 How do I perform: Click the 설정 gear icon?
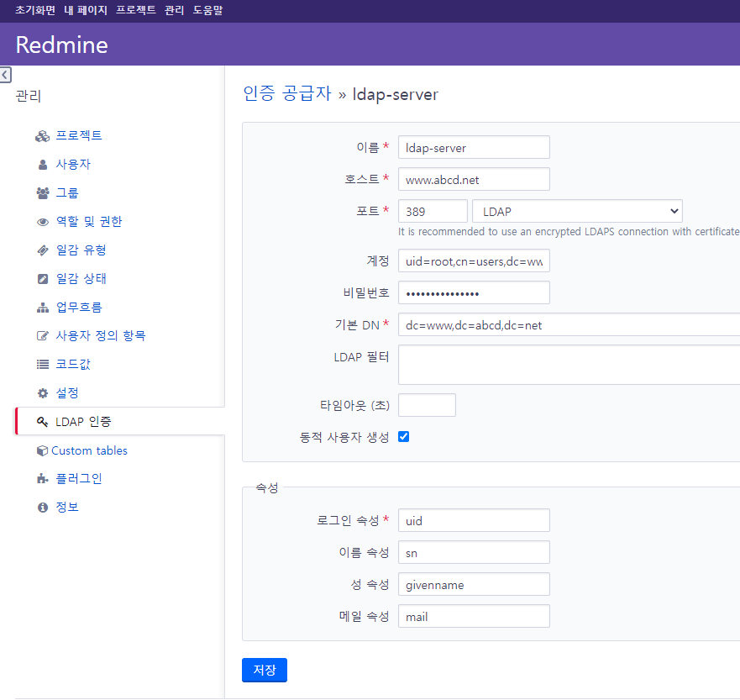[43, 393]
